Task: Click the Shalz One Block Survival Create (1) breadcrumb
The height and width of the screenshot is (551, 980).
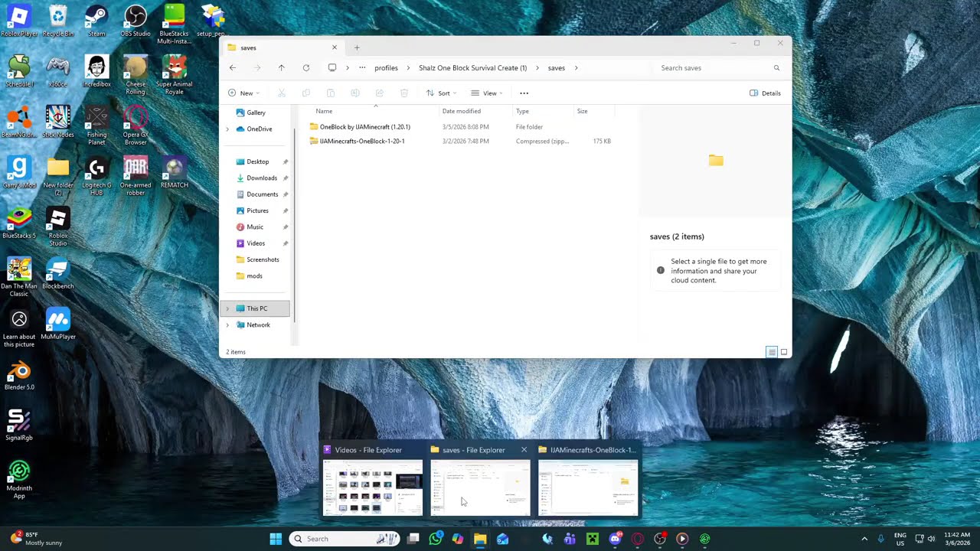Action: [472, 68]
